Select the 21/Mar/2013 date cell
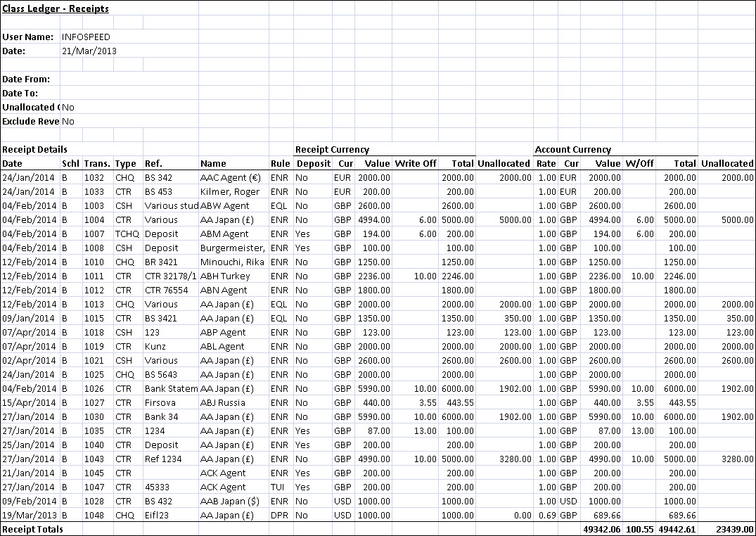Image resolution: width=756 pixels, height=536 pixels. pyautogui.click(x=89, y=51)
